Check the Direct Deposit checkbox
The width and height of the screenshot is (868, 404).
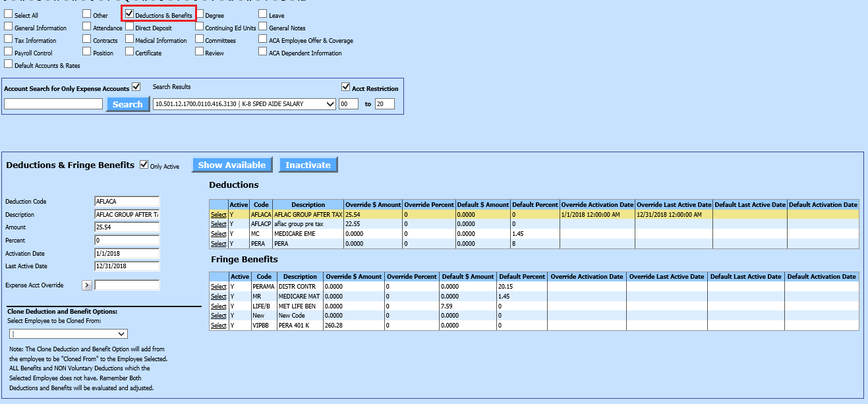tap(130, 27)
